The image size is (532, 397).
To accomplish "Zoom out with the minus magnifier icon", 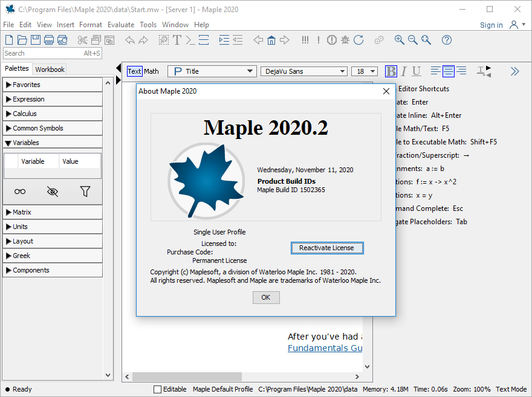I will (412, 40).
